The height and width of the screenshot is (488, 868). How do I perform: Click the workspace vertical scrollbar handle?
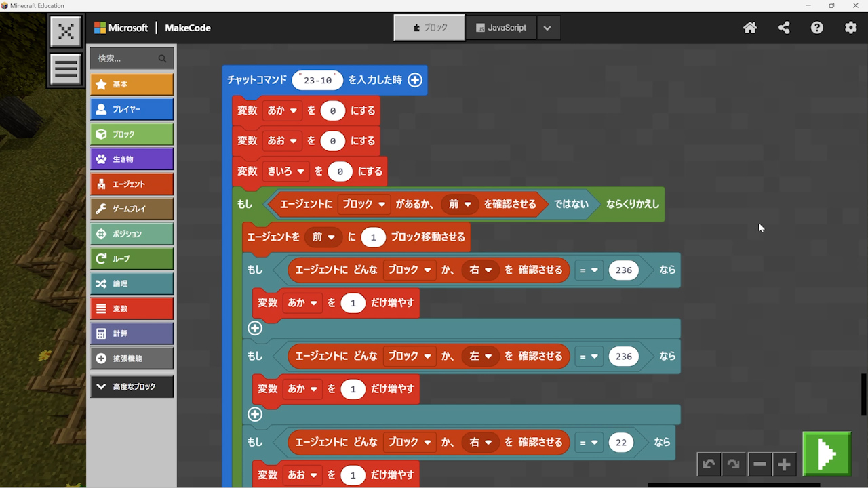click(863, 394)
